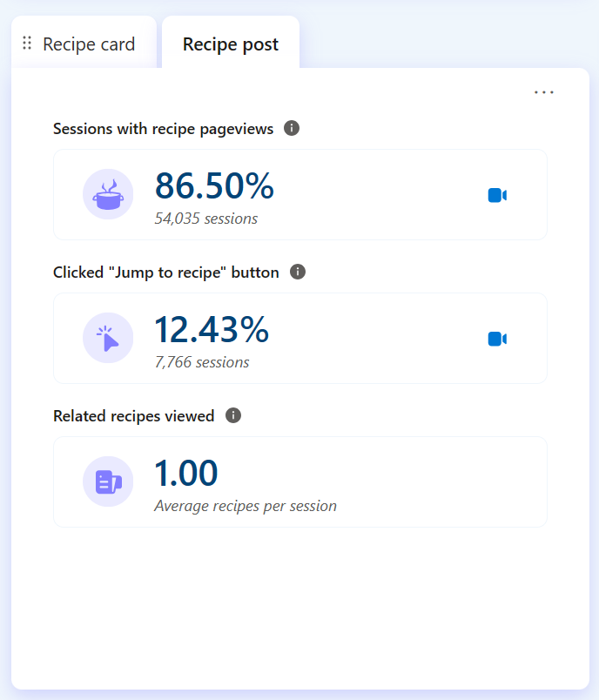Click the Sessions with recipe pageviews heading
Image resolution: width=599 pixels, height=700 pixels.
[164, 129]
